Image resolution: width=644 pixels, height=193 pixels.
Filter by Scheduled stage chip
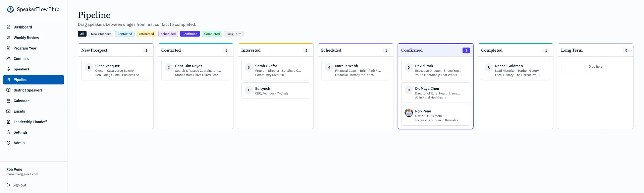click(168, 34)
